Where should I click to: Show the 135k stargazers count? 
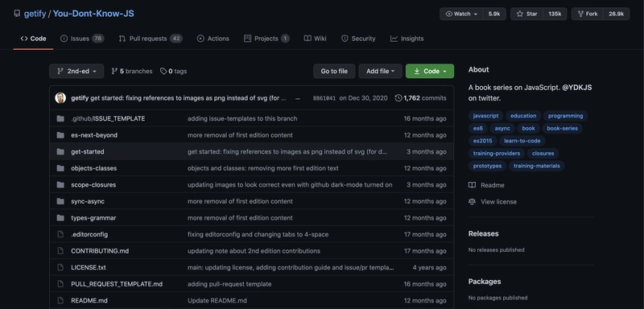[x=555, y=14]
